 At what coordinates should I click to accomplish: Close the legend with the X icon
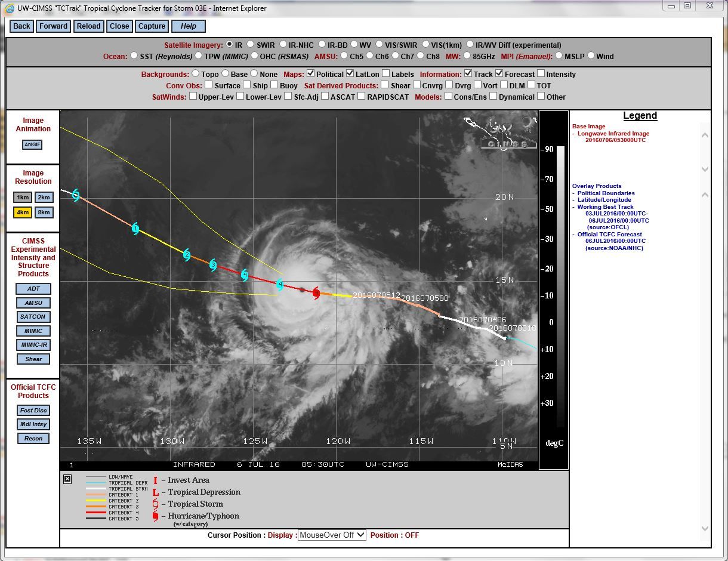(x=67, y=479)
